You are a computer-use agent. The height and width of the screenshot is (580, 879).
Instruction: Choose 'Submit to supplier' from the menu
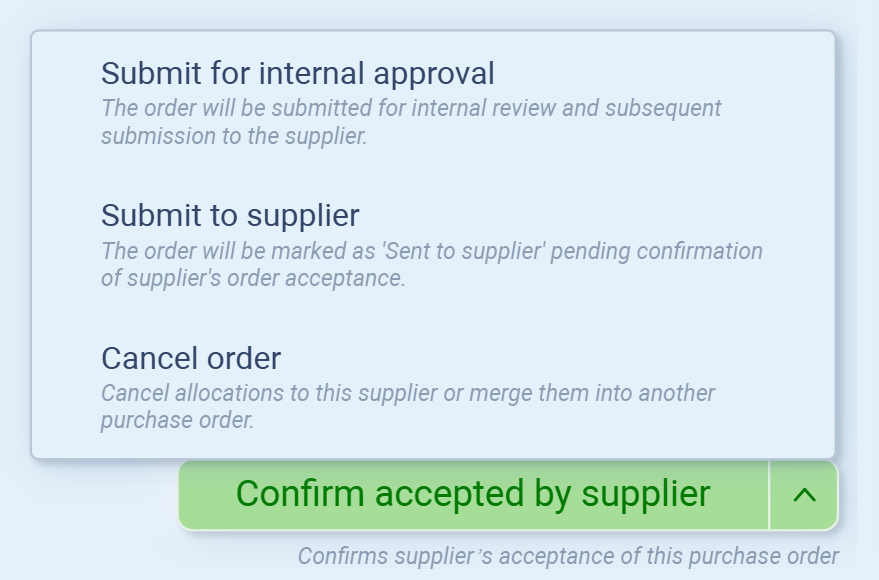coord(230,215)
